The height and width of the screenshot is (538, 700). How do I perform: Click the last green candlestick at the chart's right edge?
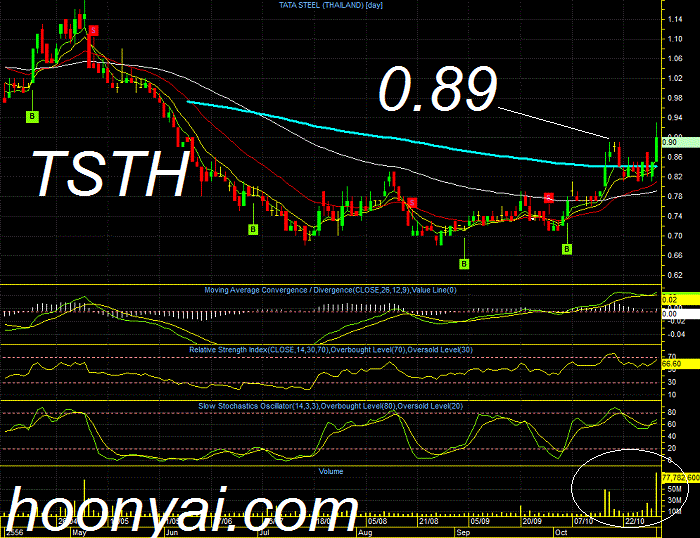[656, 142]
